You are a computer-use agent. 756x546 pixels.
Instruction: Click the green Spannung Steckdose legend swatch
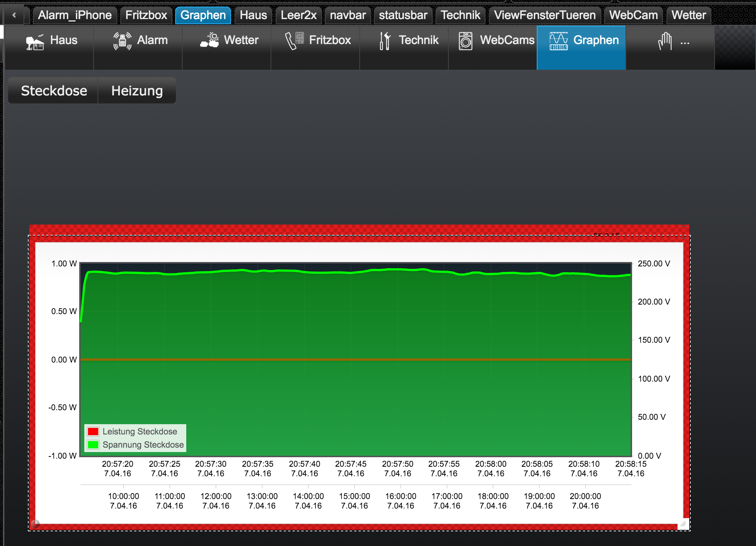(93, 445)
